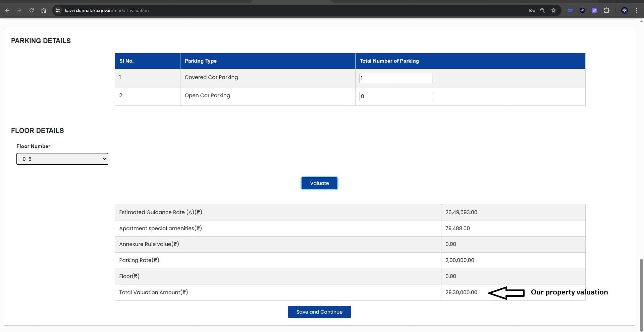
Task: Click the scrollbar up arrow
Action: (641, 21)
